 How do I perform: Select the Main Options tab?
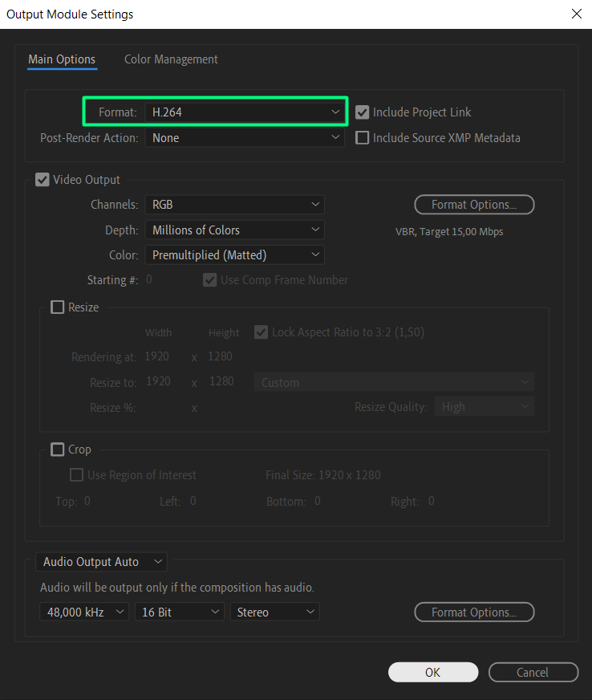coord(62,59)
